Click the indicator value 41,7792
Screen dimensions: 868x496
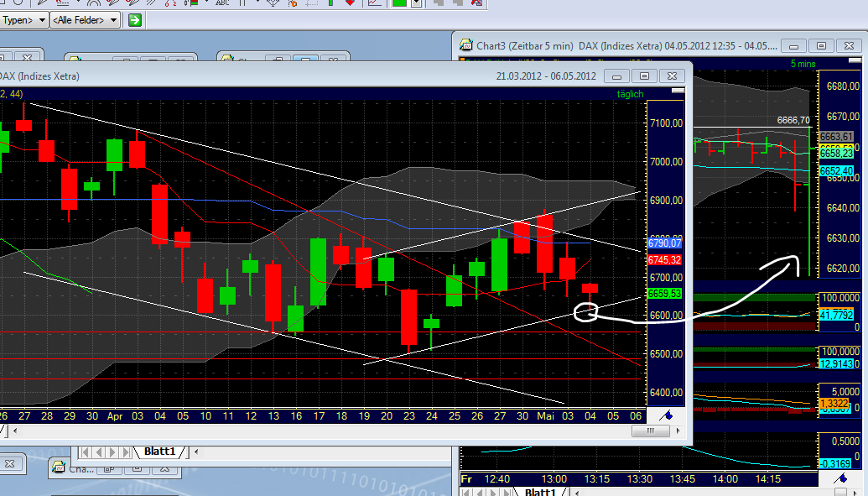click(x=836, y=316)
